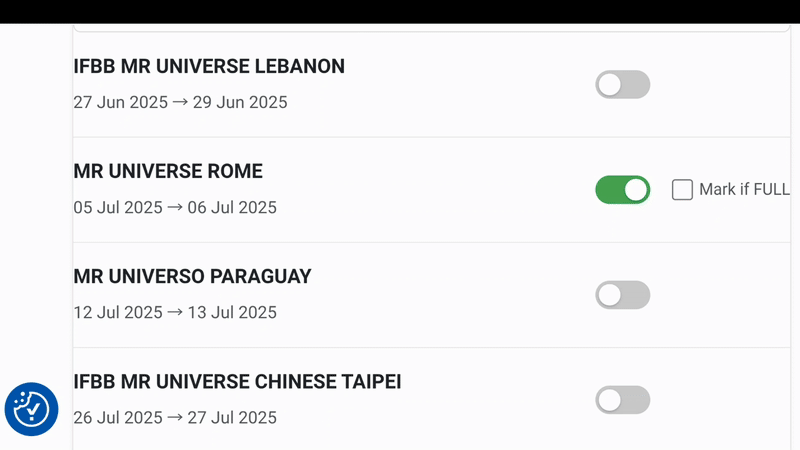Viewport: 800px width, 450px height.
Task: Disable the MR UNIVERSE ROME toggle
Action: coord(622,190)
